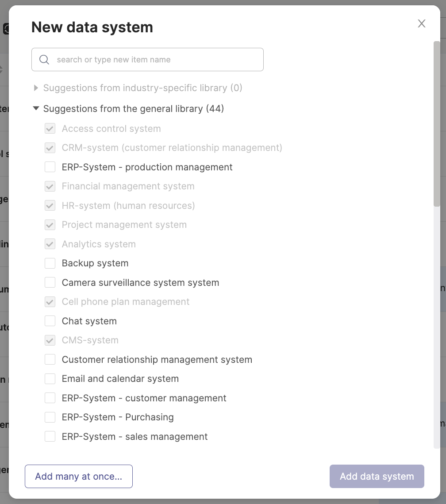Click the Add data system button

(x=377, y=477)
